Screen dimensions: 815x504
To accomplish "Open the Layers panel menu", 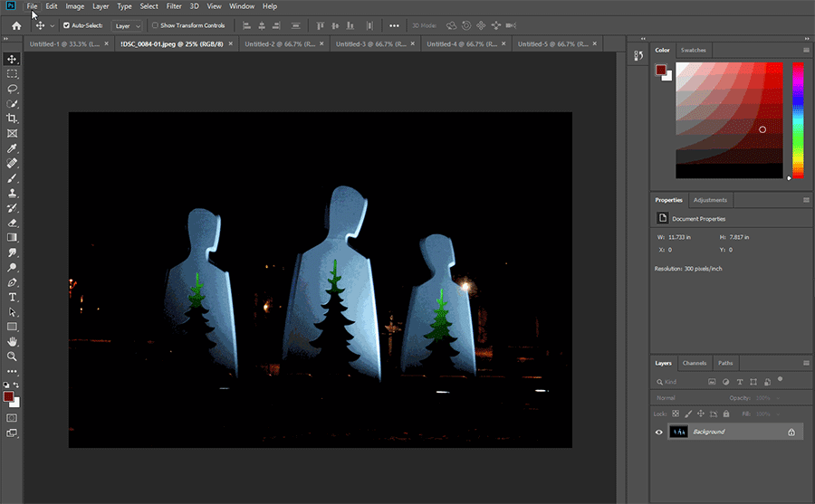I will click(x=806, y=363).
